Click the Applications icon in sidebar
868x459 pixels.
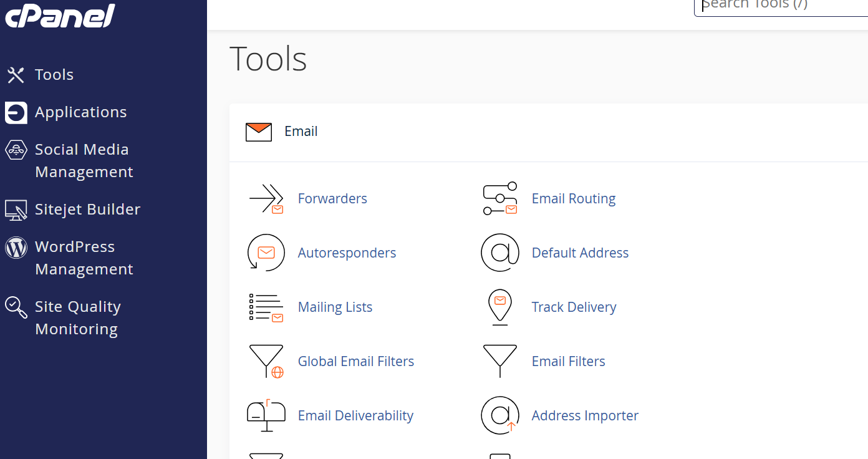(x=16, y=113)
